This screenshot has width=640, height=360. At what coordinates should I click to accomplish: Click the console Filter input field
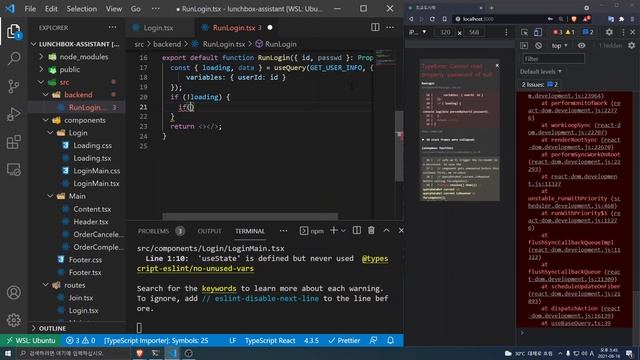(x=553, y=59)
